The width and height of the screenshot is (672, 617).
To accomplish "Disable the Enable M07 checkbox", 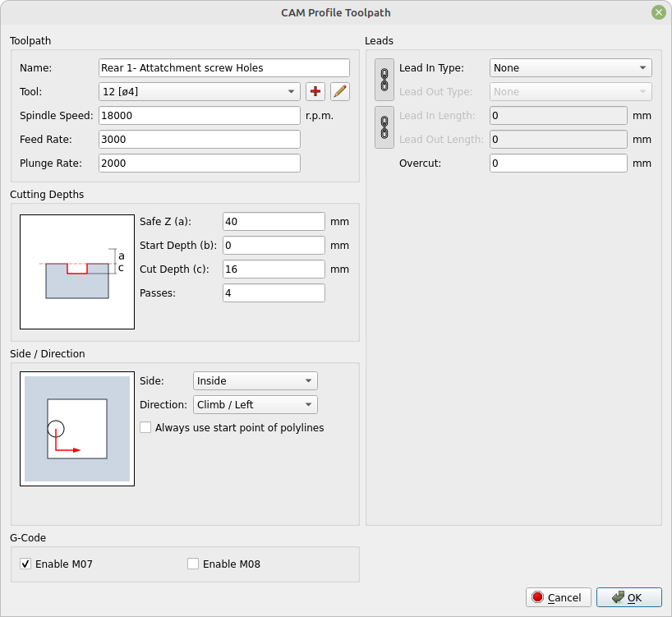I will (x=26, y=564).
